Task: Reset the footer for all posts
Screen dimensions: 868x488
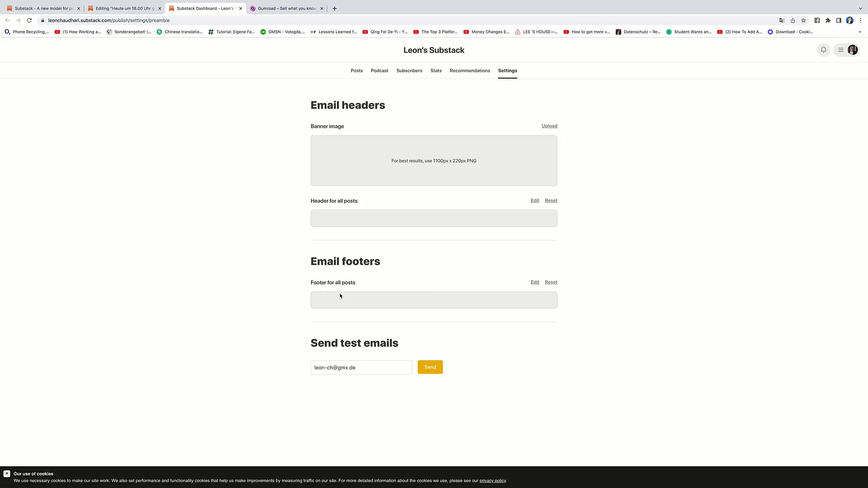Action: coord(551,282)
